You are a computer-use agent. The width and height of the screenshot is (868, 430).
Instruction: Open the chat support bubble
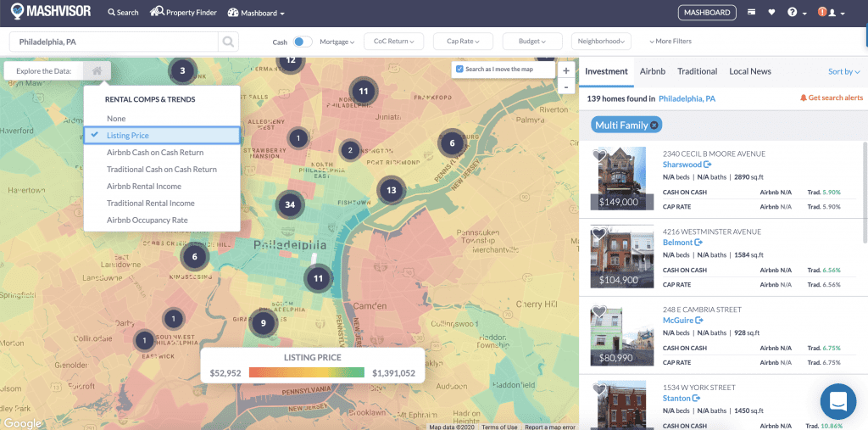tap(838, 401)
